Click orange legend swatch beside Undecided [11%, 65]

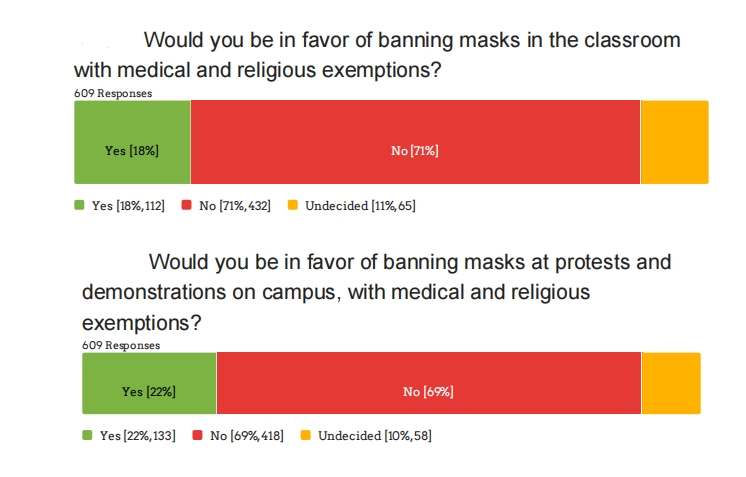pyautogui.click(x=293, y=206)
